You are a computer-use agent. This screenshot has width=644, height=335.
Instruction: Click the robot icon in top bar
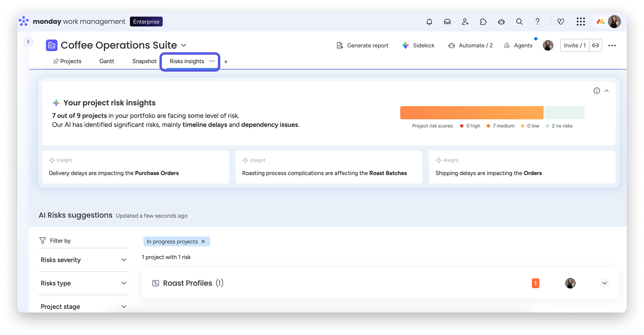[x=501, y=22]
